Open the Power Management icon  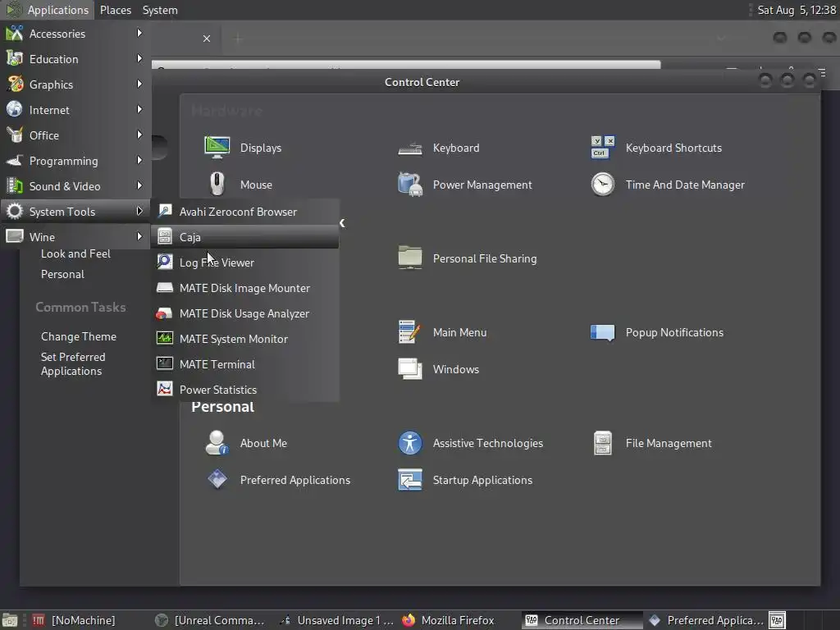(x=410, y=185)
